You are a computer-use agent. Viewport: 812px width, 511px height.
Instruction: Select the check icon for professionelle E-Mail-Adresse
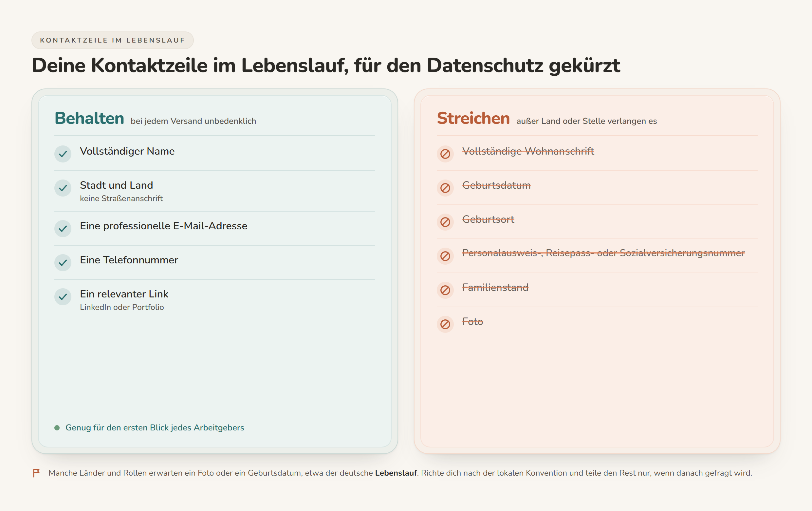[63, 229]
